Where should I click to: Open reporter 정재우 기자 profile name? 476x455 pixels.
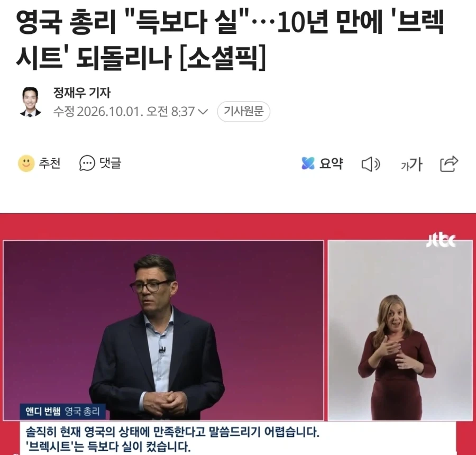coord(82,93)
